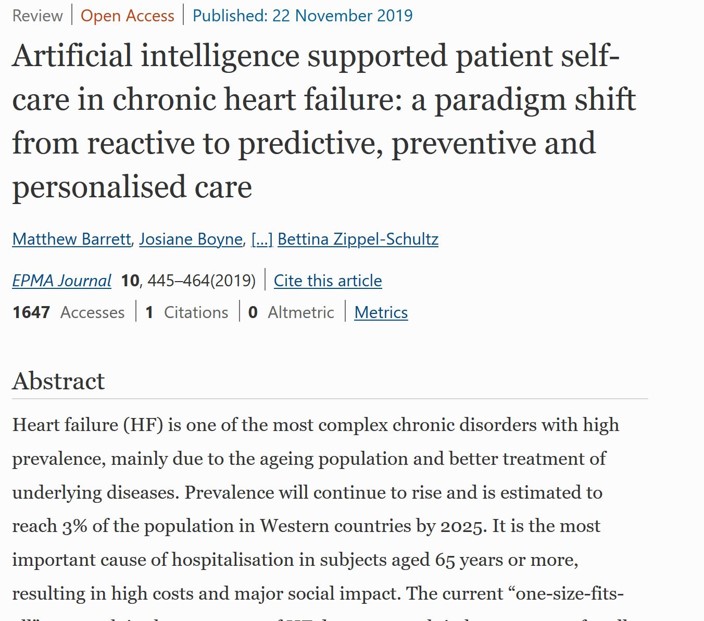Image resolution: width=704 pixels, height=621 pixels.
Task: Open Matthew Barrett's author link
Action: (x=71, y=239)
